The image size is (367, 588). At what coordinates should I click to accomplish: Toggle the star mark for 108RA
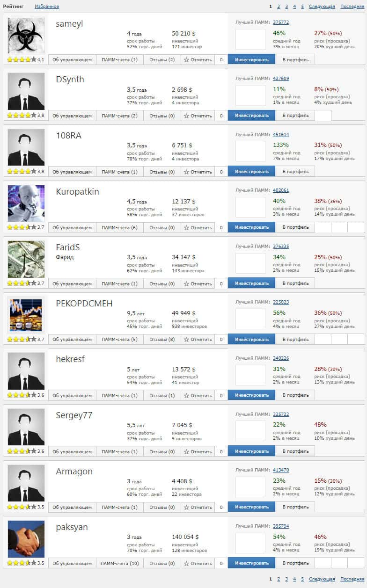pyautogui.click(x=198, y=172)
